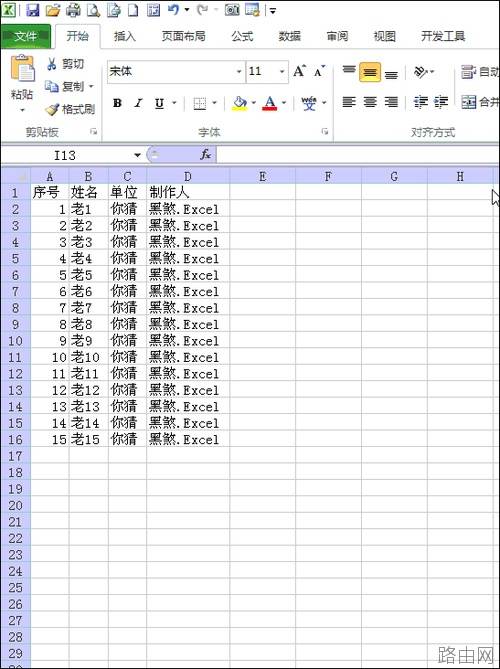Open the font name dropdown (宋体)
The width and height of the screenshot is (500, 669).
pyautogui.click(x=239, y=72)
